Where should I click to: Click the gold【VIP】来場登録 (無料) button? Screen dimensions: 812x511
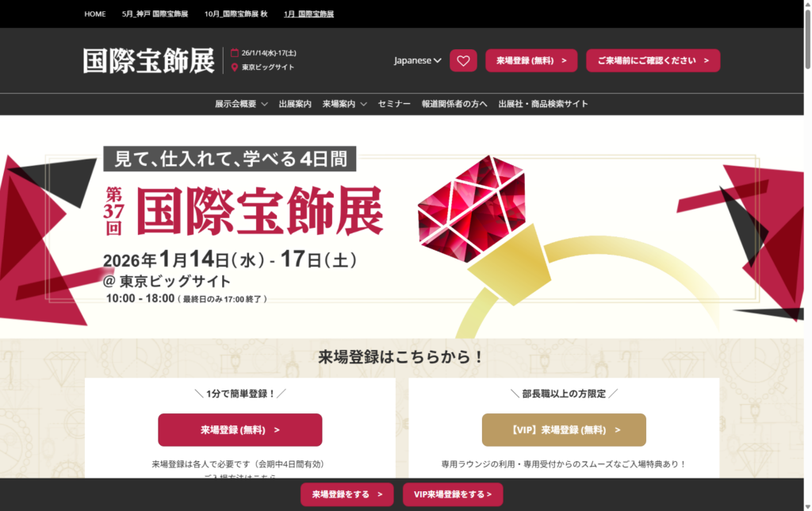point(564,429)
